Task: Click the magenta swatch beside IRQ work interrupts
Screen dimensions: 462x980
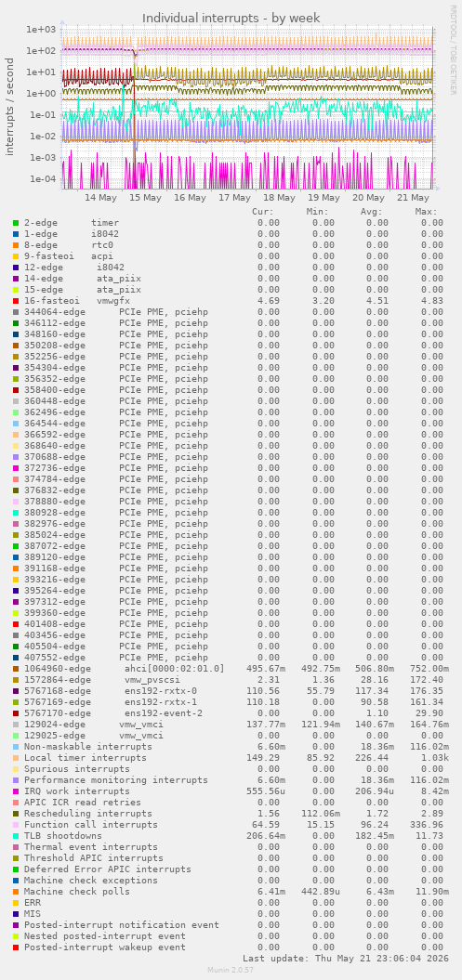Action: point(16,791)
